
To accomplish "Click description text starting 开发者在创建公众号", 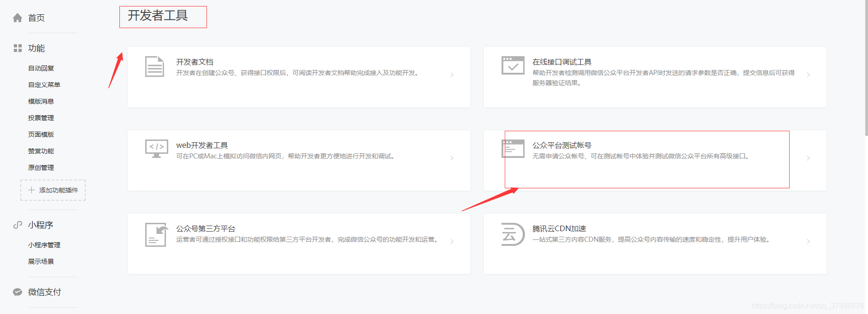I will coord(298,73).
